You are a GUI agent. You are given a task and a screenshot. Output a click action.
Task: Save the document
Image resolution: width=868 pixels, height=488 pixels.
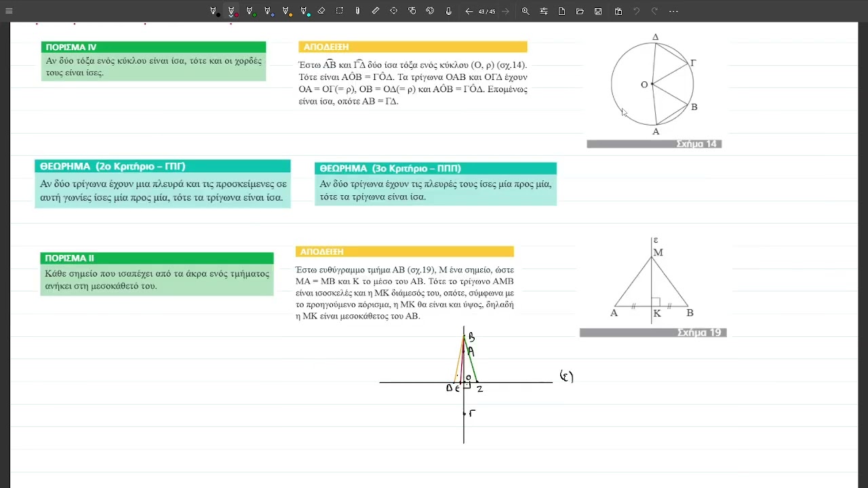click(598, 11)
